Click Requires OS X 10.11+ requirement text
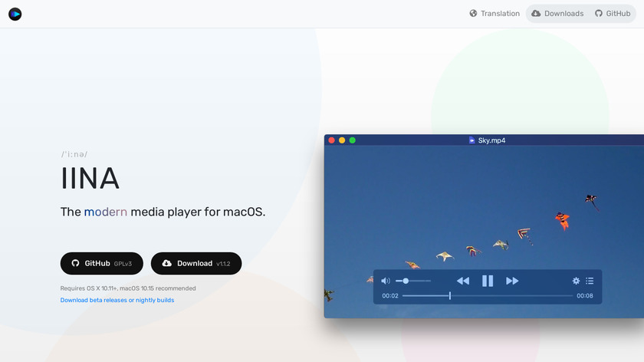The height and width of the screenshot is (362, 644). [128, 288]
